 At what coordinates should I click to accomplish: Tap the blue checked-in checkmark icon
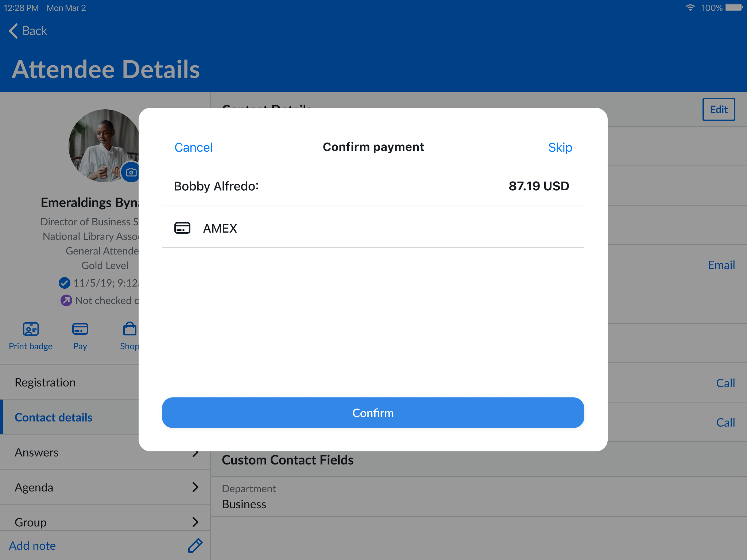point(65,283)
